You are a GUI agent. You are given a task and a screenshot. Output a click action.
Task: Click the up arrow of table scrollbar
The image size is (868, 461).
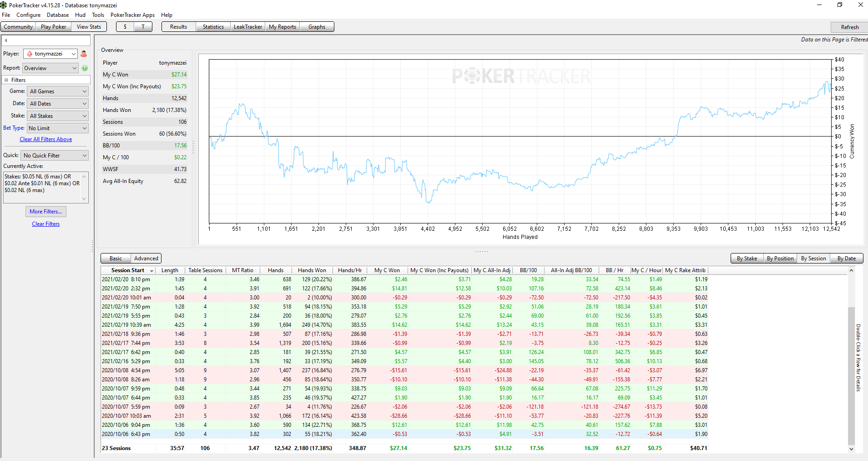[x=851, y=270]
